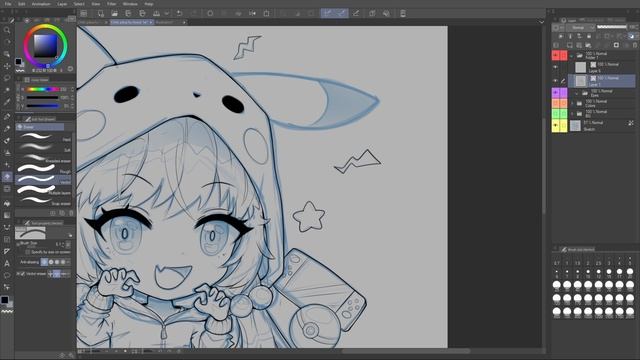The height and width of the screenshot is (360, 640).
Task: Select the Airbrush tool
Action: point(7,153)
